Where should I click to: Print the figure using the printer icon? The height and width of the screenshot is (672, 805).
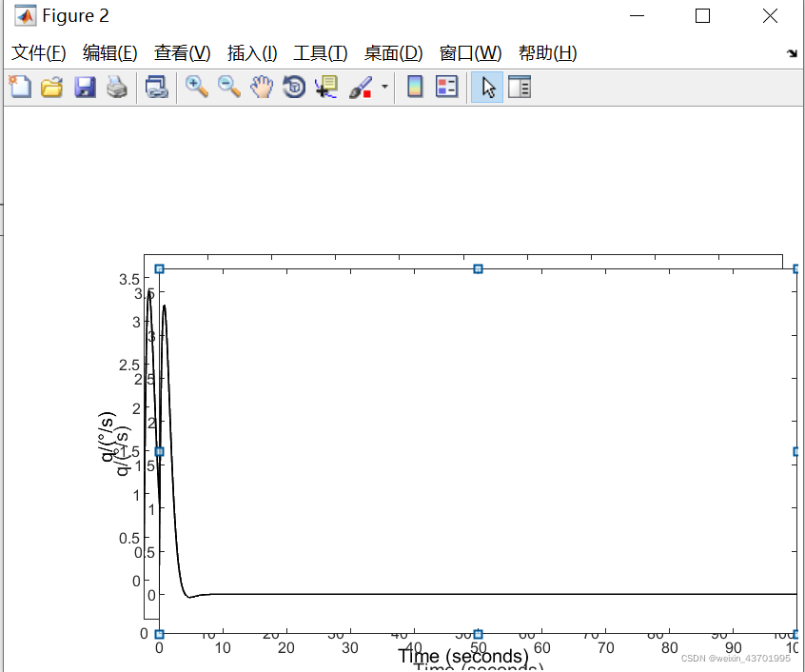coord(117,87)
